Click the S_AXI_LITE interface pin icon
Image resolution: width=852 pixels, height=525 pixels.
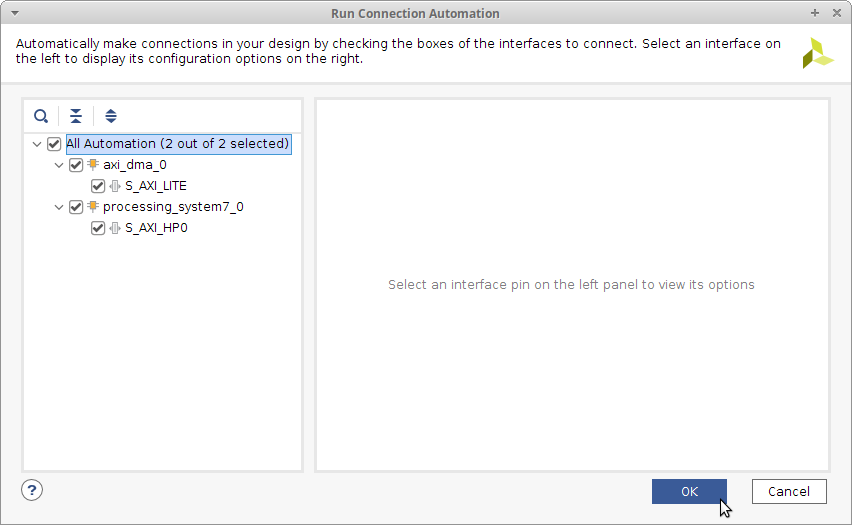click(115, 186)
